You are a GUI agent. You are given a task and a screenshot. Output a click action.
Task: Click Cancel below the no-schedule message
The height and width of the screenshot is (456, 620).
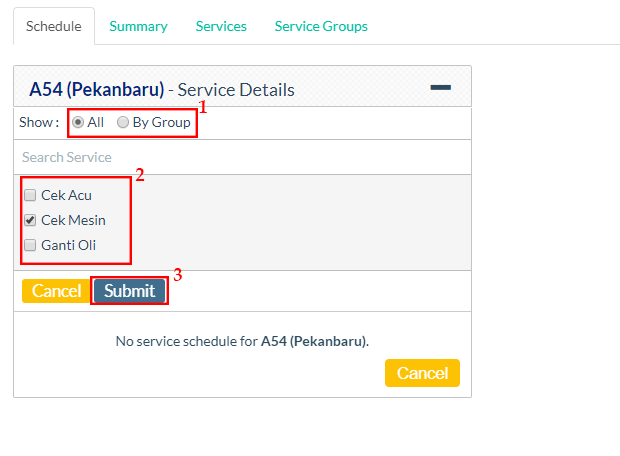422,373
